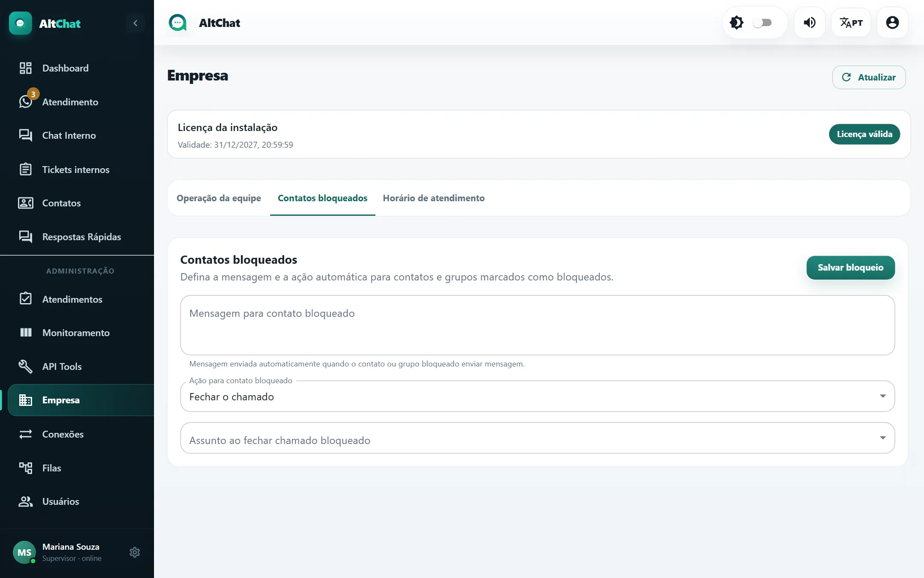
Task: Open Usuários people icon
Action: (x=26, y=501)
